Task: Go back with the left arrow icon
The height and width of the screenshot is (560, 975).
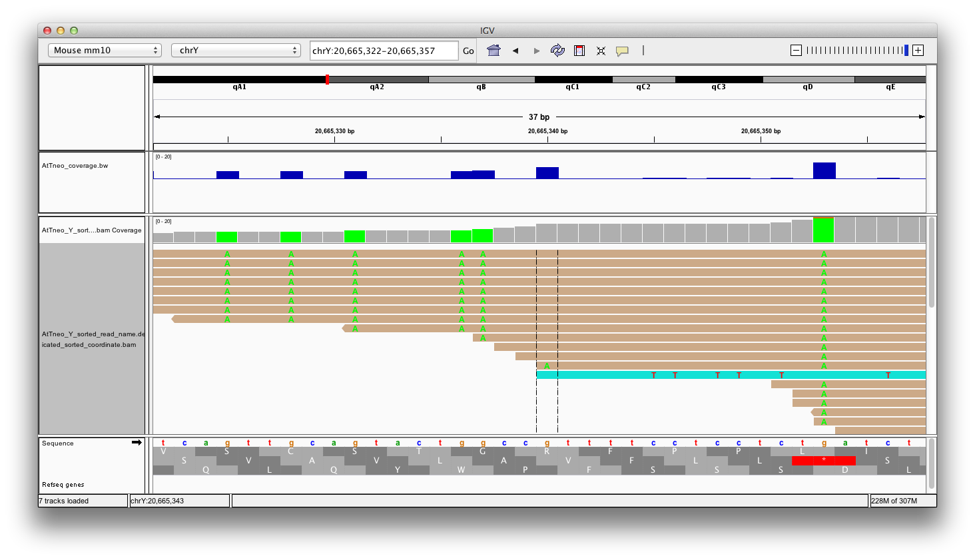Action: pos(515,51)
